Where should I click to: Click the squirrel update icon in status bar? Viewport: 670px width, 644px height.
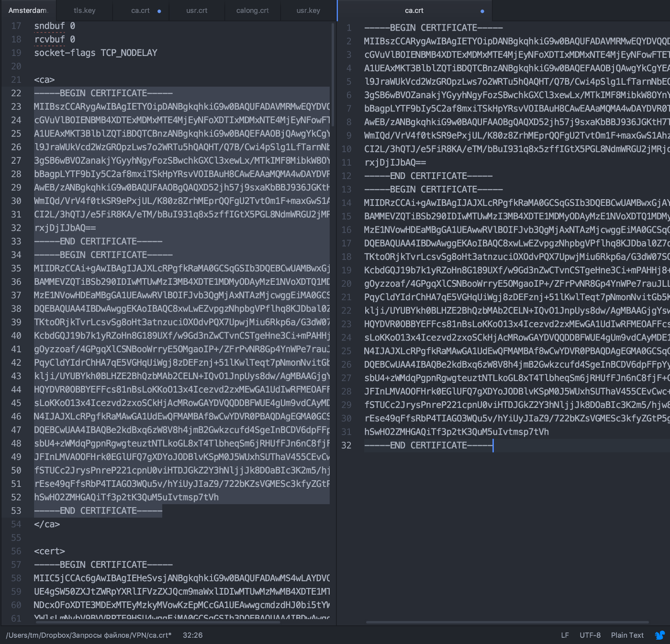[659, 635]
